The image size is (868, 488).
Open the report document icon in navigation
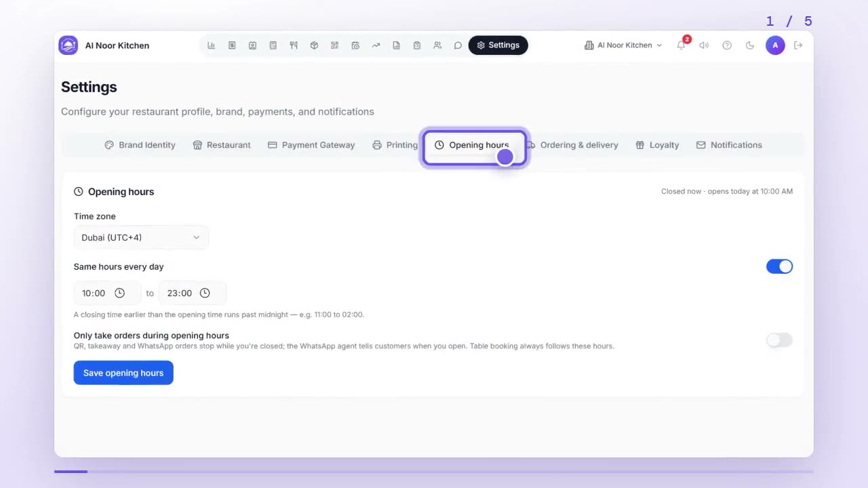396,45
